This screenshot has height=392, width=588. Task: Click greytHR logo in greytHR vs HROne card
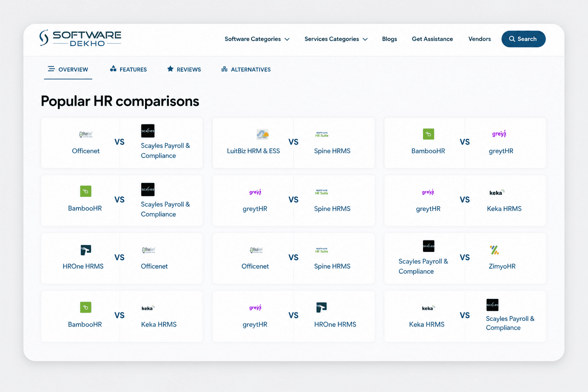pyautogui.click(x=255, y=307)
